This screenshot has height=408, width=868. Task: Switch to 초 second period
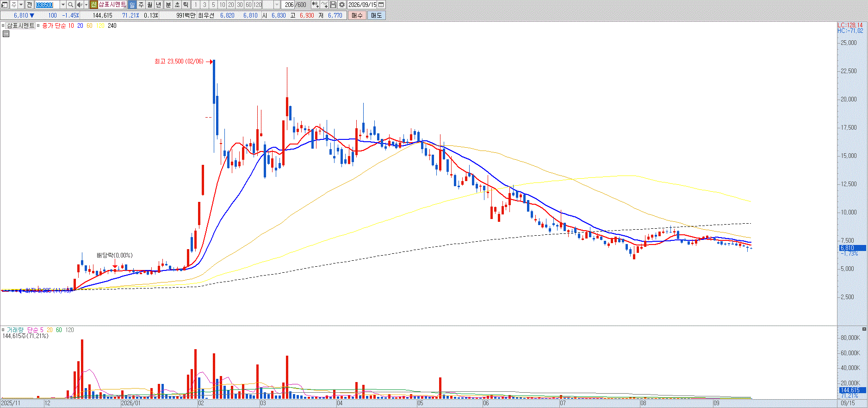point(177,5)
